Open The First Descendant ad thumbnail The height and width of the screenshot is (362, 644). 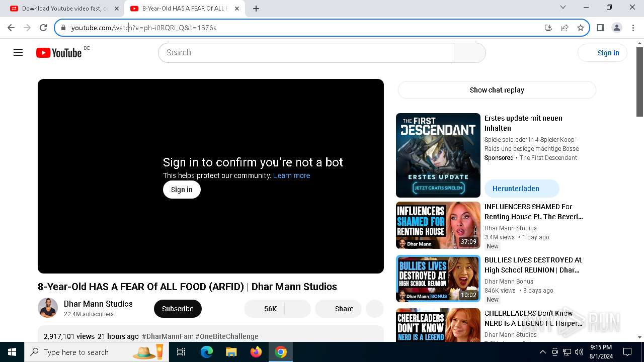(x=438, y=155)
